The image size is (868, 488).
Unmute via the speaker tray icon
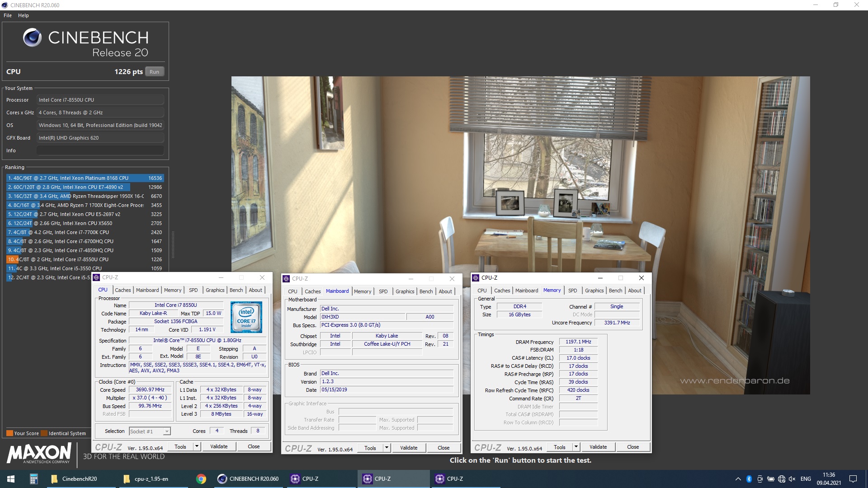click(792, 479)
